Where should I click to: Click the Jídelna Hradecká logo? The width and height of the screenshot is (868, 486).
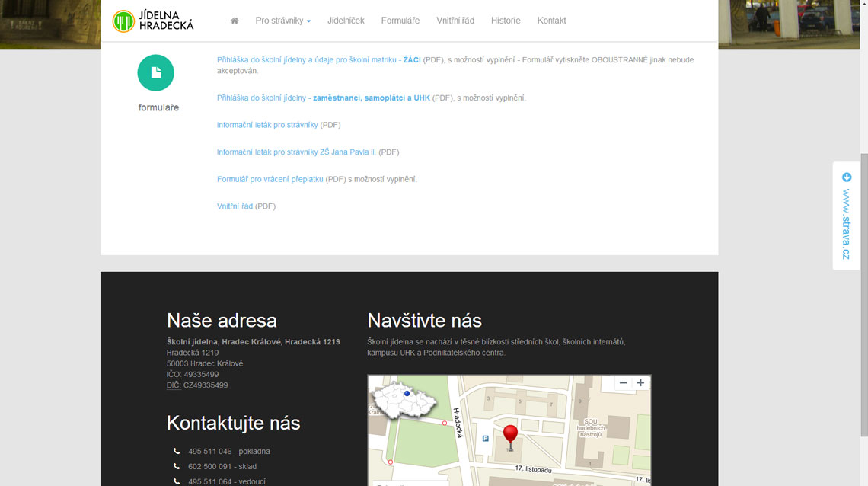click(x=153, y=21)
